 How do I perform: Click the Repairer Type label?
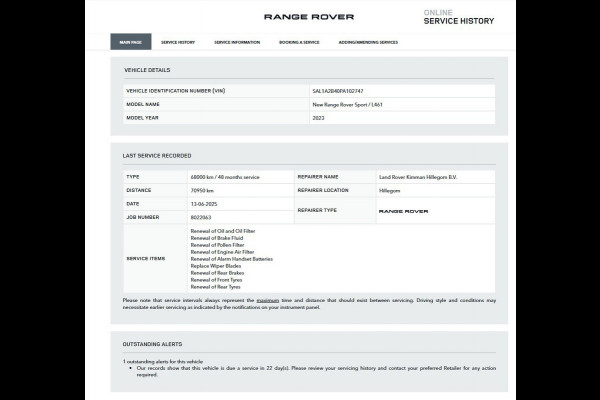(x=317, y=210)
